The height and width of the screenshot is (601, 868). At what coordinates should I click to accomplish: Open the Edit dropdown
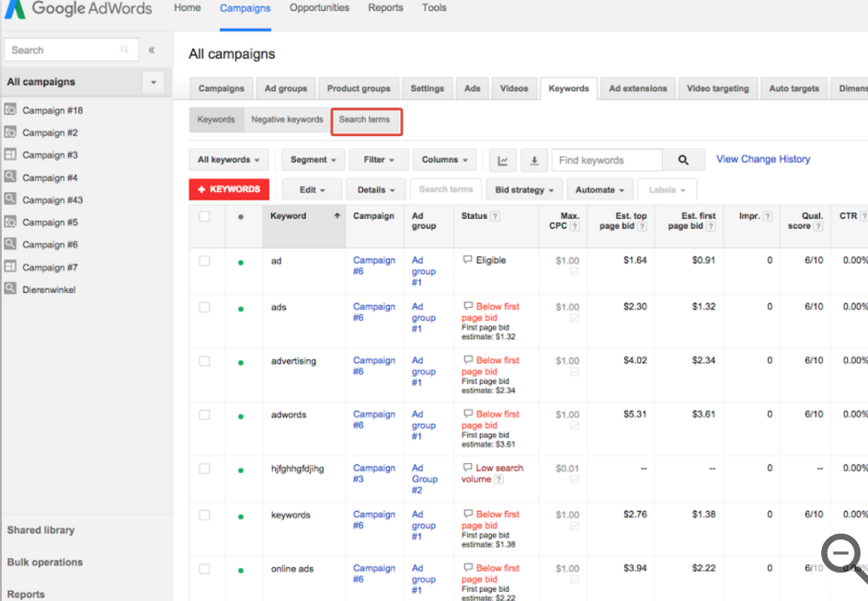pyautogui.click(x=313, y=190)
